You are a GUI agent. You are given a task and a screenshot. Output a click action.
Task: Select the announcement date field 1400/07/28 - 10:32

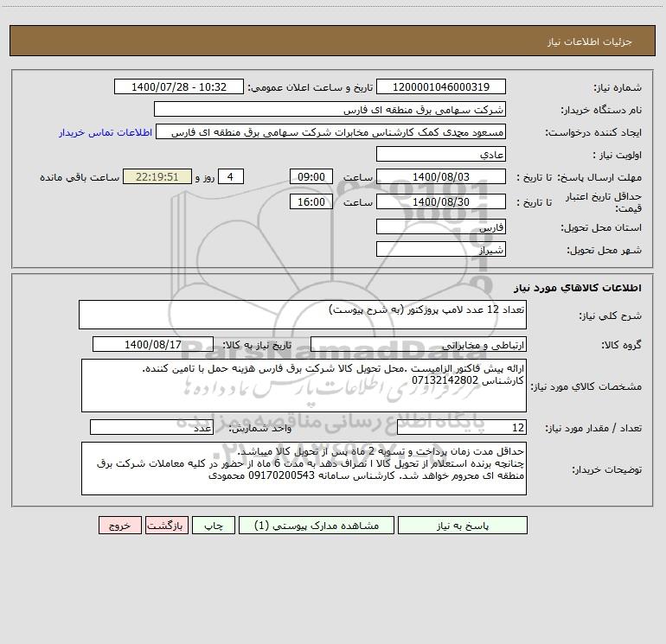[179, 86]
